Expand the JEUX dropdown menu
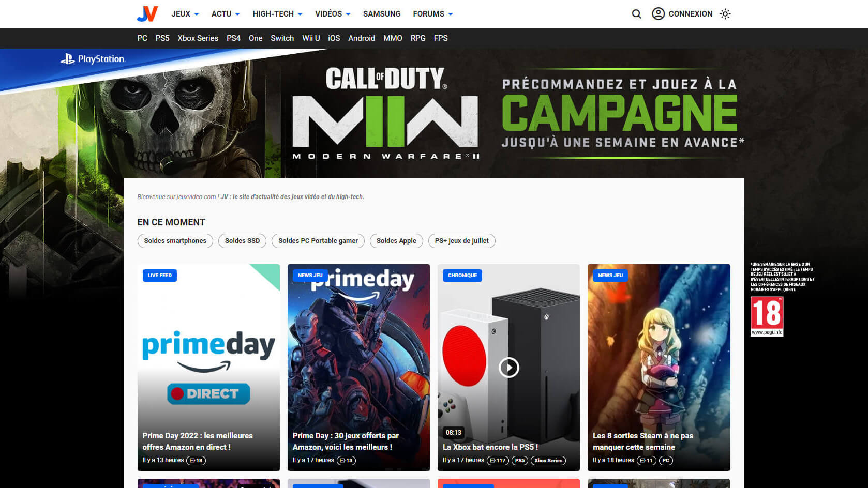Image resolution: width=868 pixels, height=488 pixels. coord(185,14)
